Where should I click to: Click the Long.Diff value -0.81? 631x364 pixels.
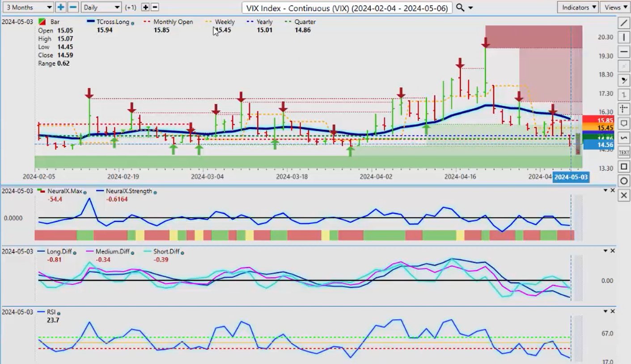pyautogui.click(x=54, y=259)
